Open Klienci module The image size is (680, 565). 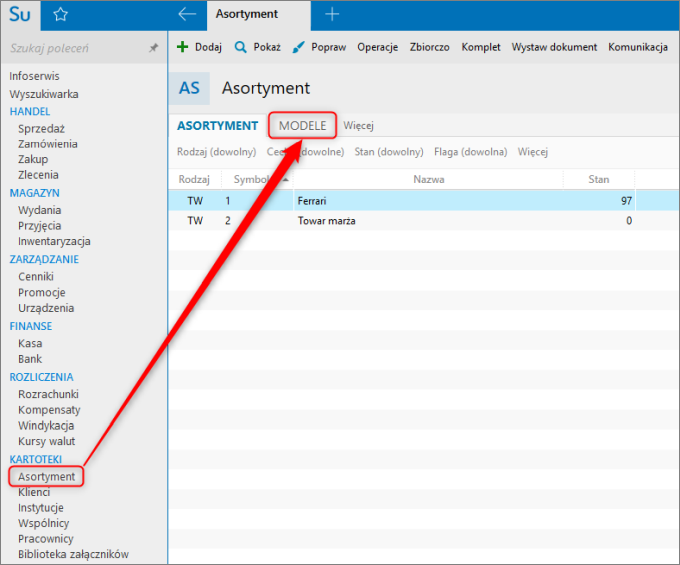pos(34,492)
